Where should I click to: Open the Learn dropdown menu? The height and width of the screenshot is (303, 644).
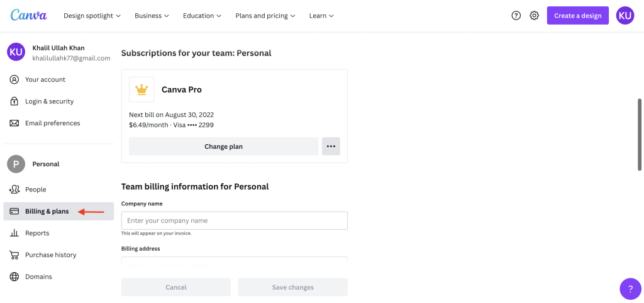click(321, 16)
